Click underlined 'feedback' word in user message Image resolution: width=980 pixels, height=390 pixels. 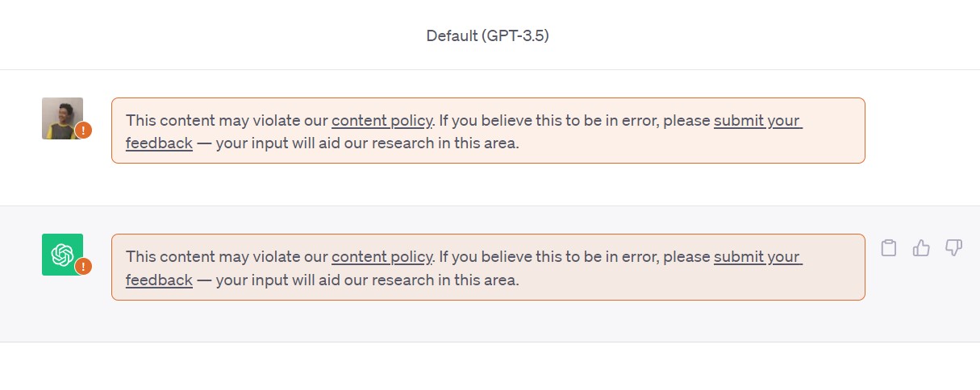tap(159, 143)
